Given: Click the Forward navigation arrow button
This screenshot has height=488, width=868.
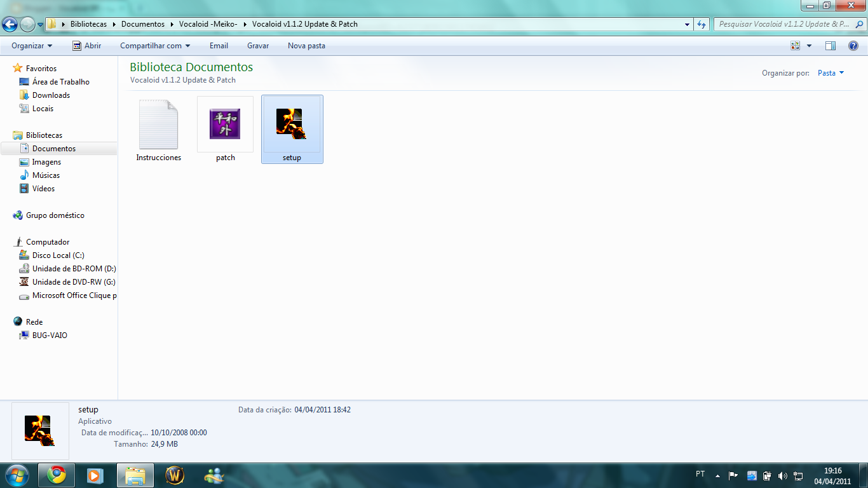Looking at the screenshot, I should pyautogui.click(x=27, y=25).
